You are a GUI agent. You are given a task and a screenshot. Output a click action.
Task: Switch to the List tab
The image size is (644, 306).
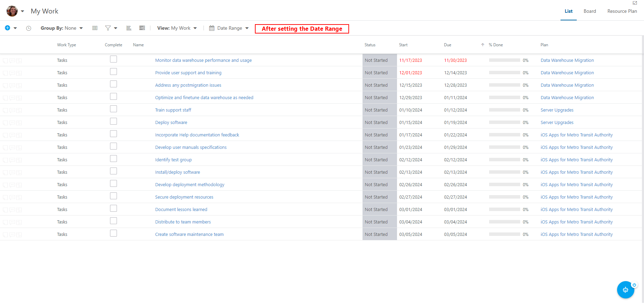(568, 11)
